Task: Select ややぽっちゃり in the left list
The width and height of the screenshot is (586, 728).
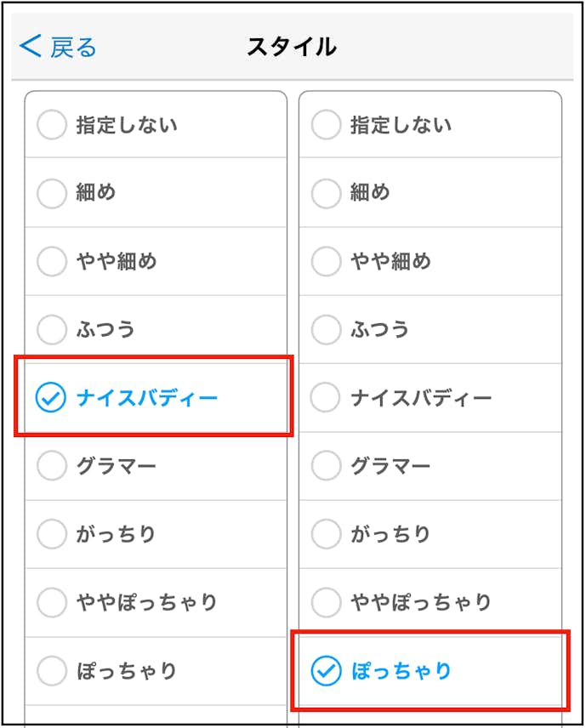Action: coord(52,602)
